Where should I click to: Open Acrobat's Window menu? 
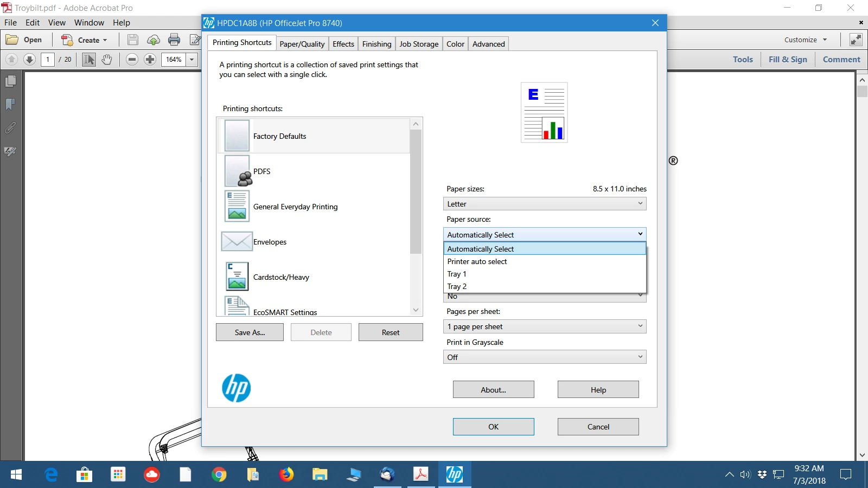[89, 23]
